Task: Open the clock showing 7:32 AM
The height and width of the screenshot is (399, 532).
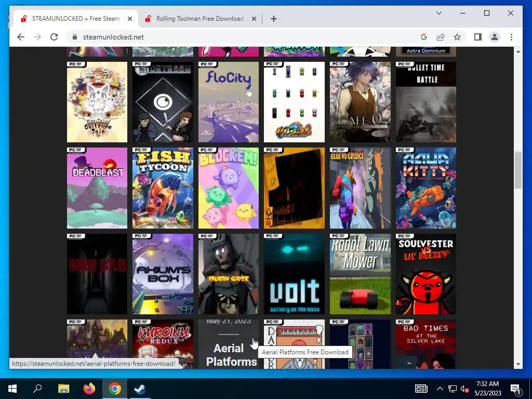Action: pos(487,389)
